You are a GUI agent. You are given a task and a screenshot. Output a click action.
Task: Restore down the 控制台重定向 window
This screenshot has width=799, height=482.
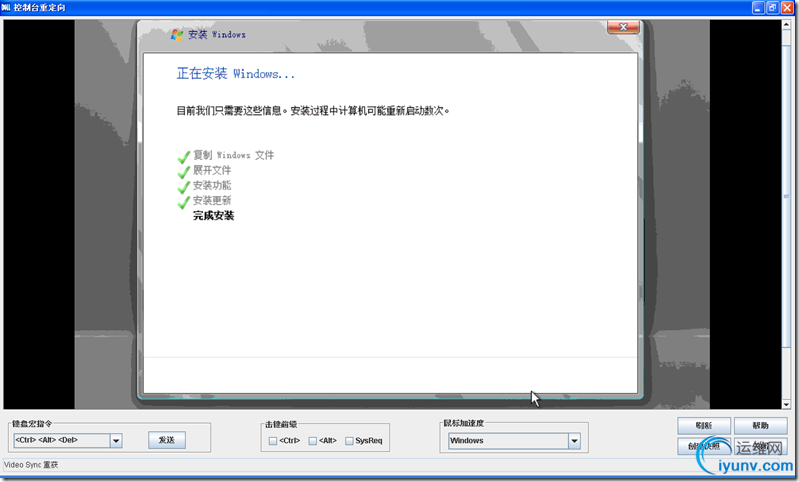pyautogui.click(x=773, y=8)
